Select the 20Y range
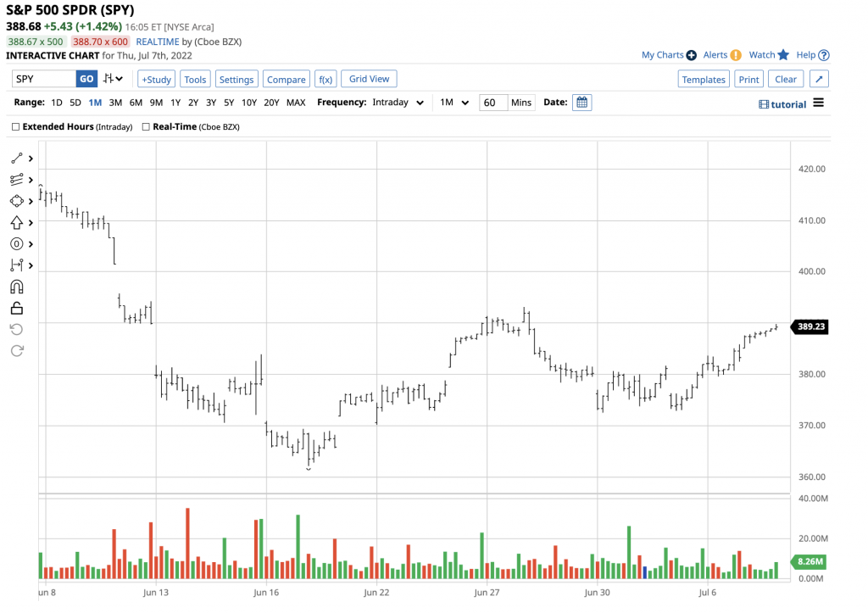Image resolution: width=868 pixels, height=613 pixels. click(x=271, y=103)
